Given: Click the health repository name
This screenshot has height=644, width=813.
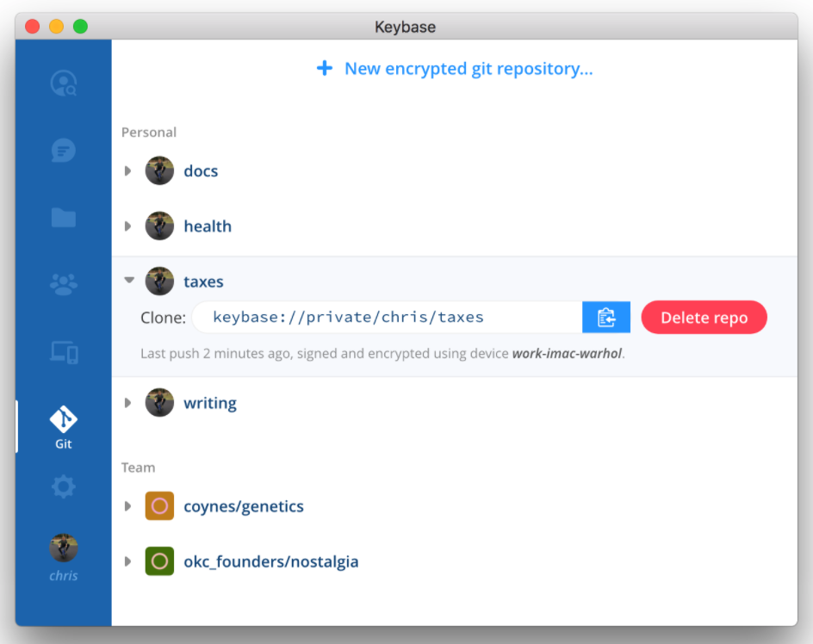Looking at the screenshot, I should point(208,226).
